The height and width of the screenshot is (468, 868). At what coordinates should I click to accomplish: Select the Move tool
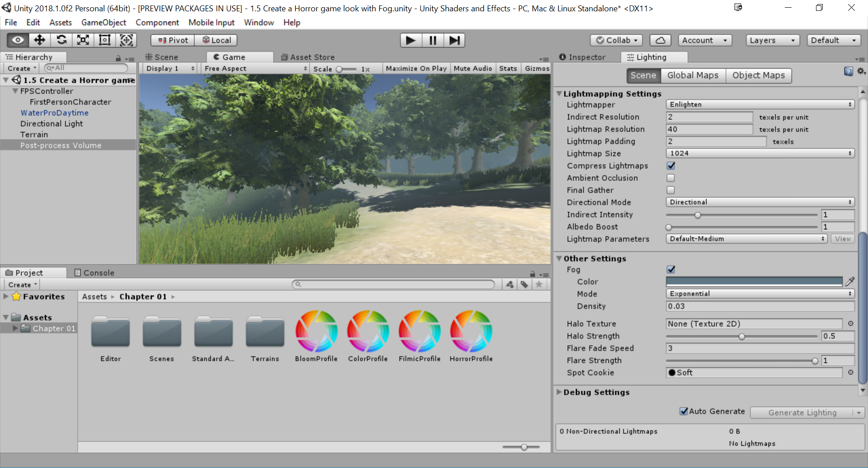pos(39,40)
